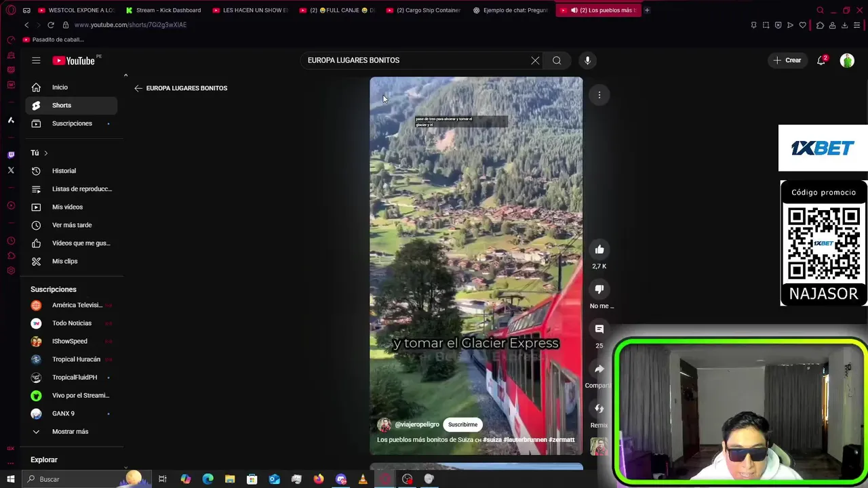Switch to FULL CANJE tab

click(337, 10)
